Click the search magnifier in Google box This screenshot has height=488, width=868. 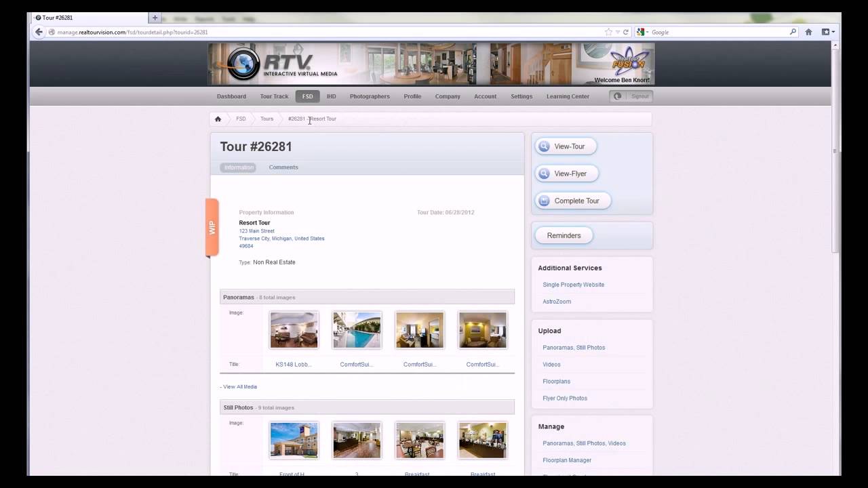pos(793,32)
